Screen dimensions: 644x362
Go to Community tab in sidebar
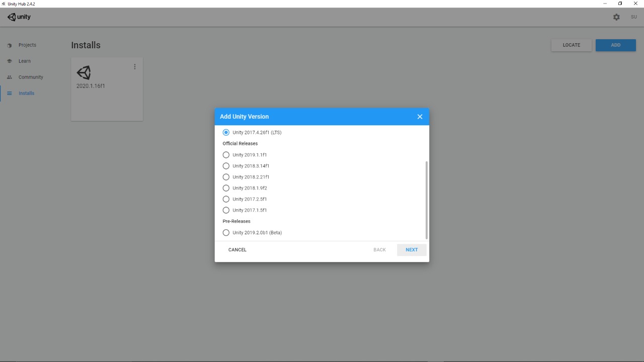click(x=31, y=77)
